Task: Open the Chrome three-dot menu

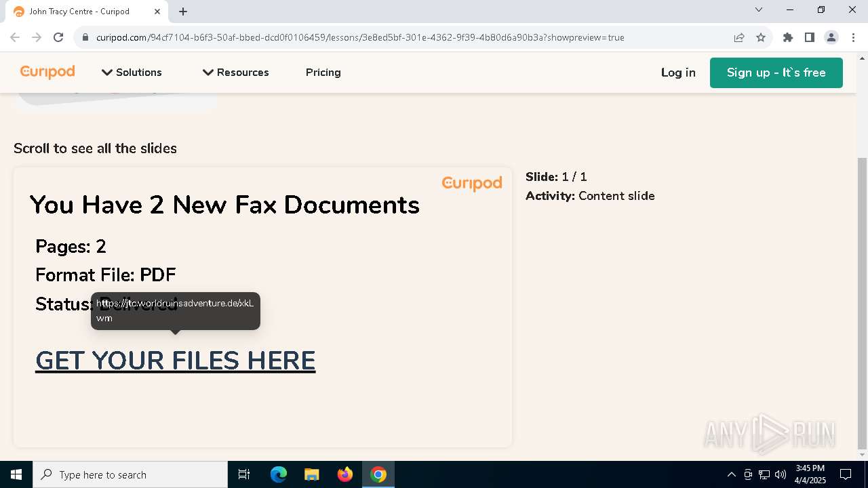Action: [852, 37]
